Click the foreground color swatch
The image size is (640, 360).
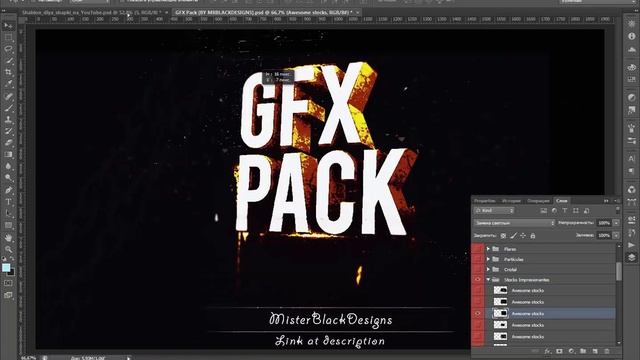(x=6, y=267)
